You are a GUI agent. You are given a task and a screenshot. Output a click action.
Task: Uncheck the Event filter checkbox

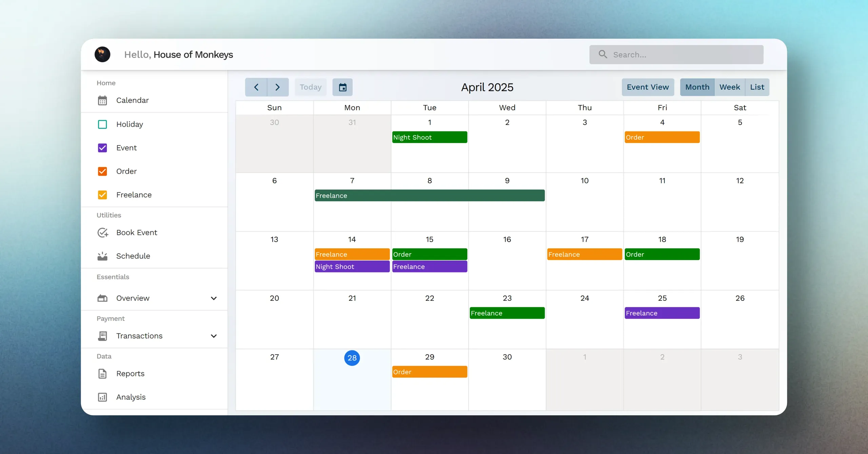[x=102, y=148]
